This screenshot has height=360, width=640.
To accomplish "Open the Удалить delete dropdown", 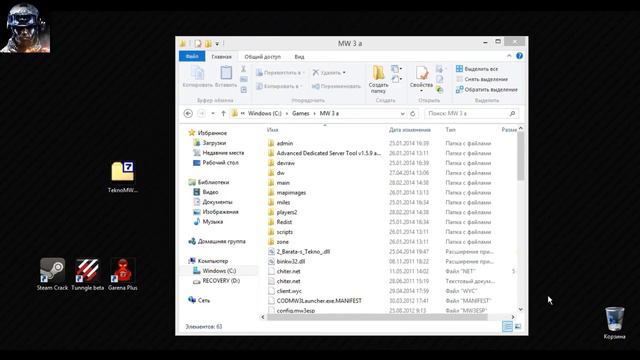I will coord(329,73).
